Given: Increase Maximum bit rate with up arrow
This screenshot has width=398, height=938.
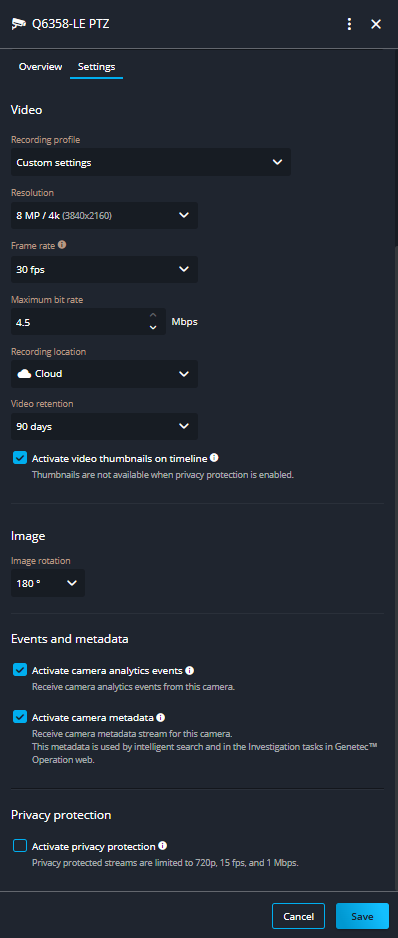Looking at the screenshot, I should pos(153,315).
